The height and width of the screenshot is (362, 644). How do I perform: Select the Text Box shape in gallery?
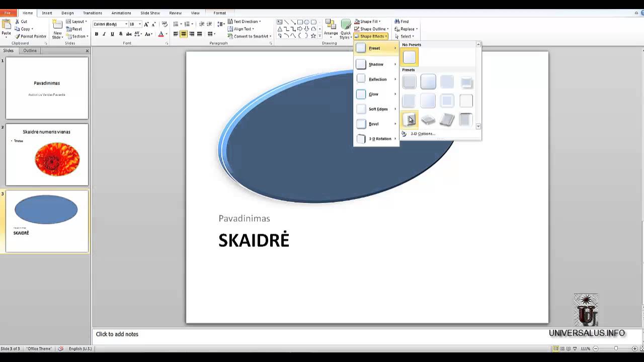(279, 22)
